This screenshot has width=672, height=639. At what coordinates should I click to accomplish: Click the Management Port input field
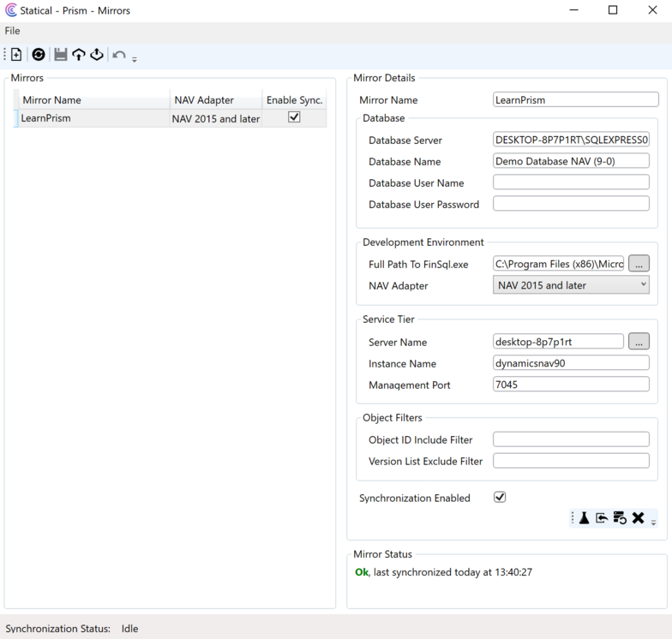[x=571, y=384]
